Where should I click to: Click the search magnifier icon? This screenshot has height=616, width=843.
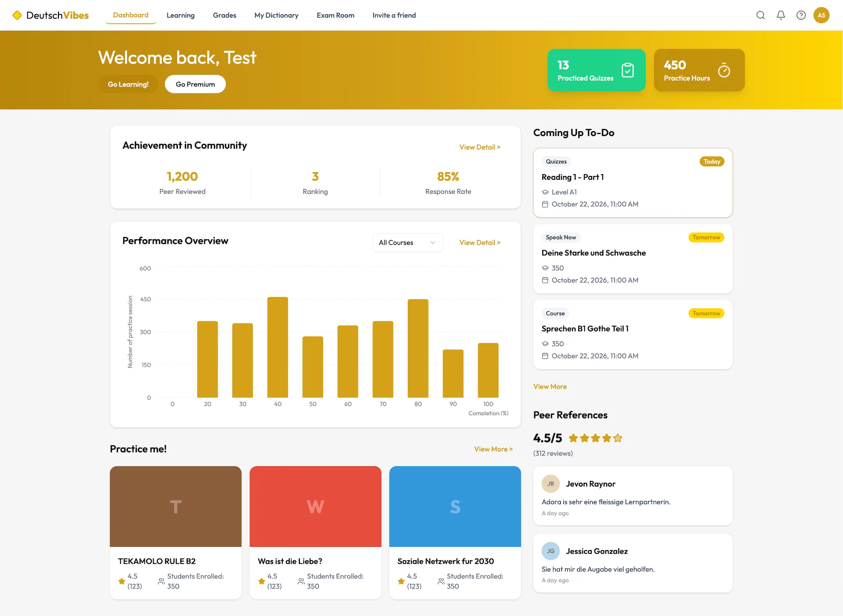click(760, 15)
